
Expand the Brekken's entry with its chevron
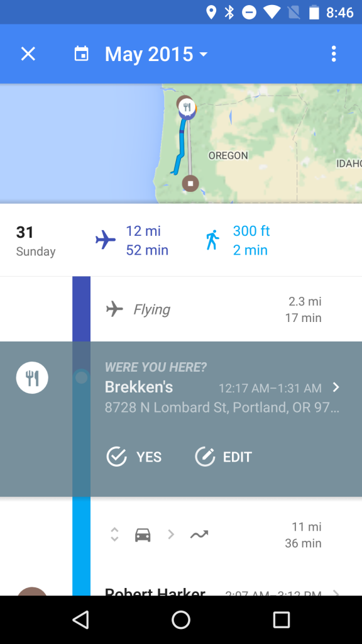click(336, 387)
